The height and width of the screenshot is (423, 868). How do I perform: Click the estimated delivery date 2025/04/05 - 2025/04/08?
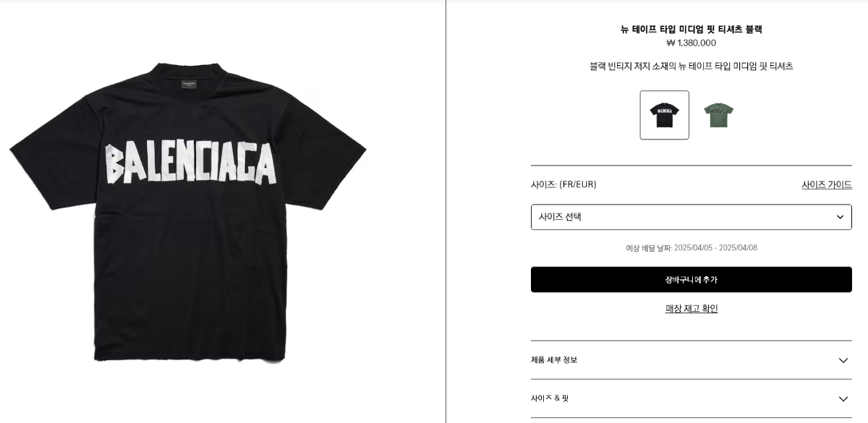pos(715,248)
